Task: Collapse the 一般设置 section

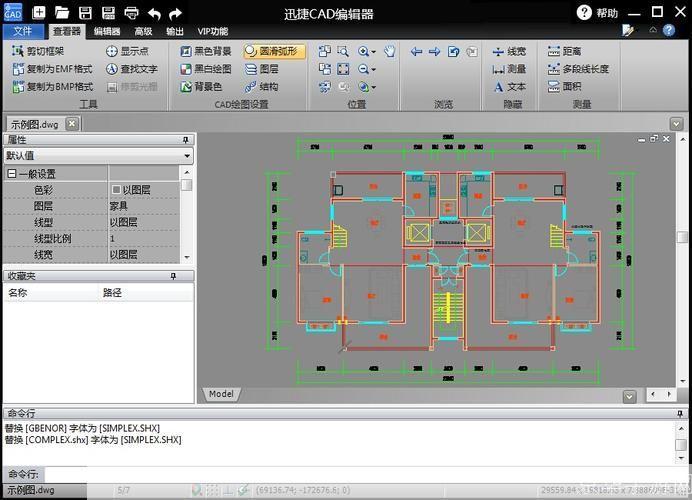Action: (11, 174)
